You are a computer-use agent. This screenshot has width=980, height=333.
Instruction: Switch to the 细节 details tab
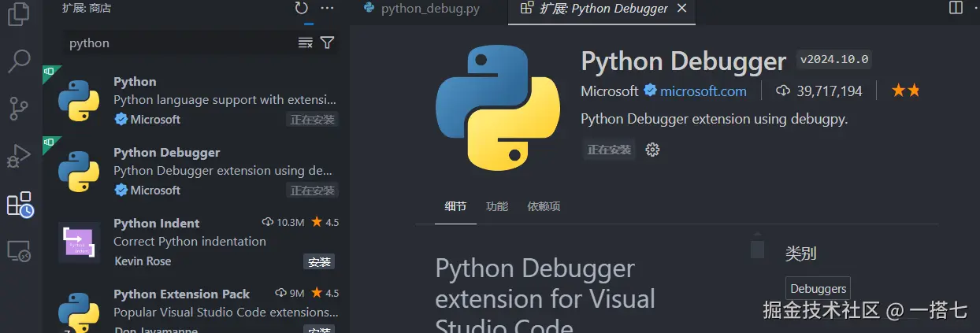point(455,206)
